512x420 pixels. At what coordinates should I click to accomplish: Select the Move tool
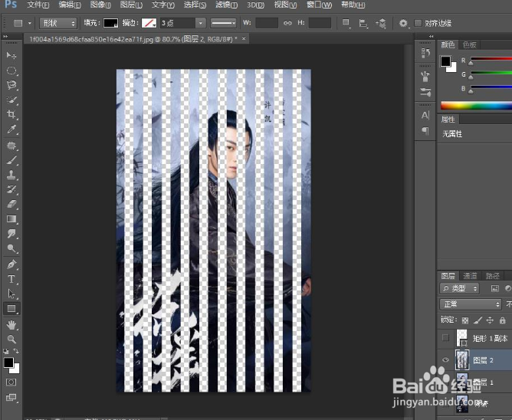coord(11,55)
